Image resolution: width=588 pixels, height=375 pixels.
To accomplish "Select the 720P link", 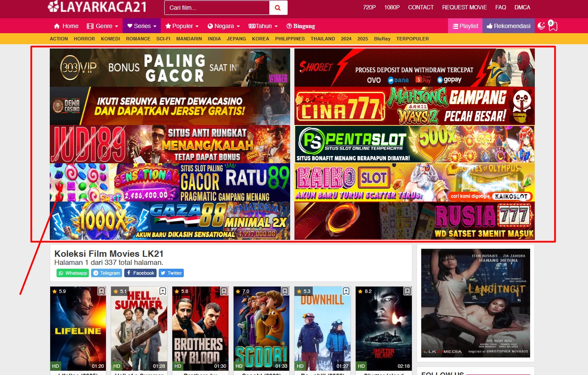I will click(x=369, y=7).
